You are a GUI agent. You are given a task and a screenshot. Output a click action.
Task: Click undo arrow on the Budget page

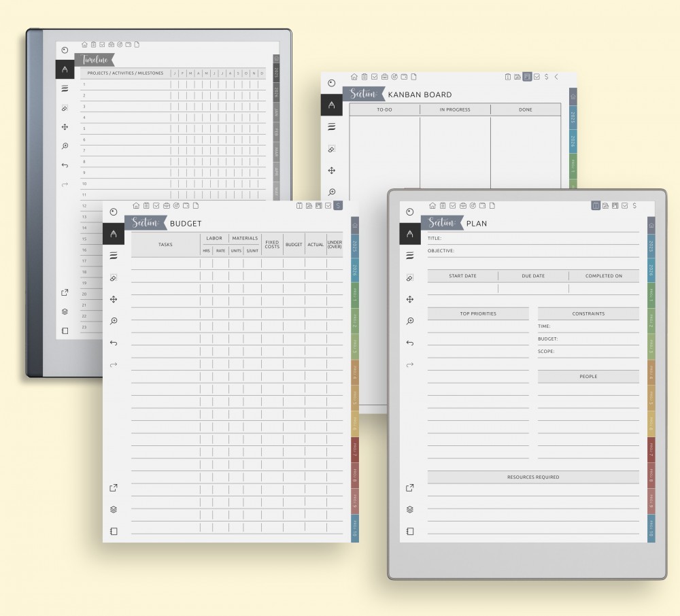pos(114,343)
